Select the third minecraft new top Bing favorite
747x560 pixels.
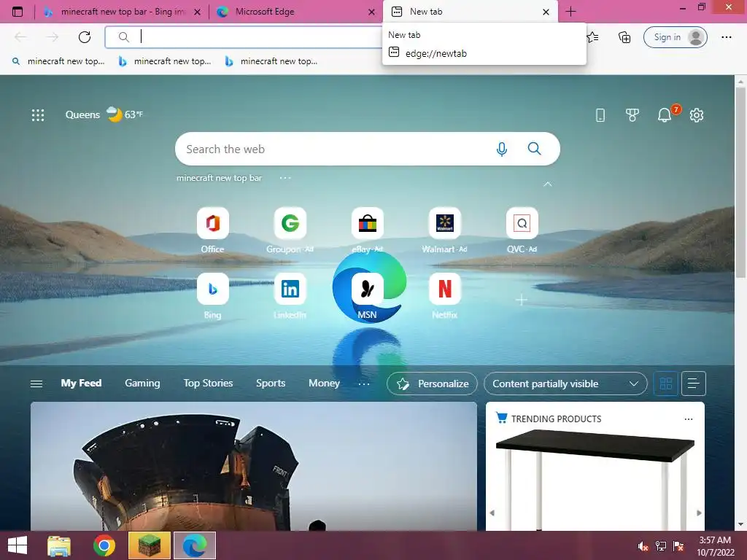pos(271,61)
